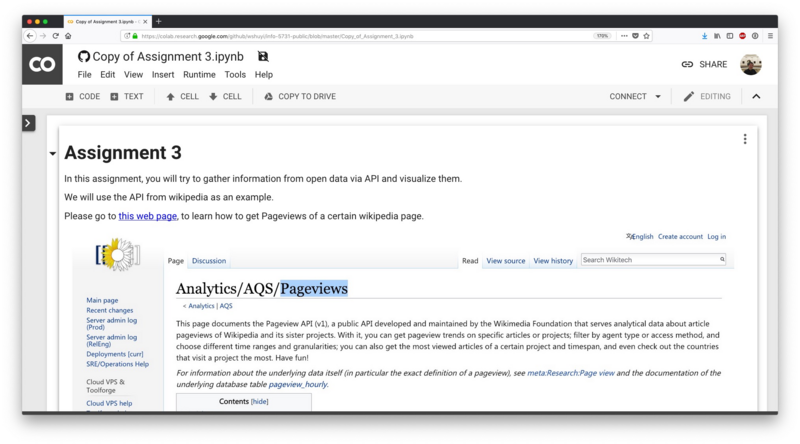Open cell three-dot options menu

pyautogui.click(x=745, y=139)
